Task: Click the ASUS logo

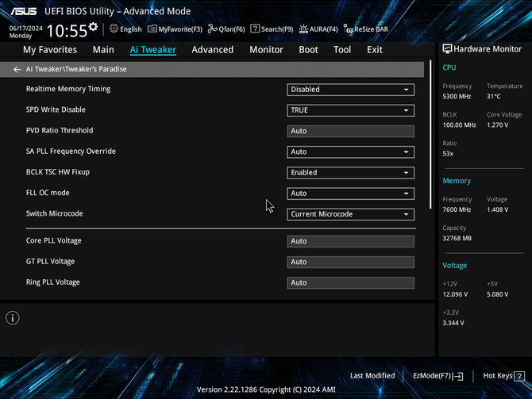Action: (x=23, y=11)
